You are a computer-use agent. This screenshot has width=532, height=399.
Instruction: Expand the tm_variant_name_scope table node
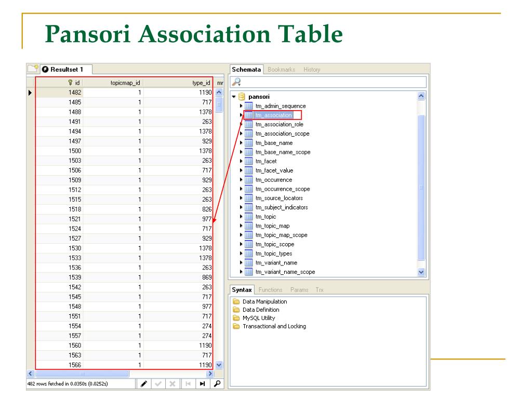(x=241, y=272)
